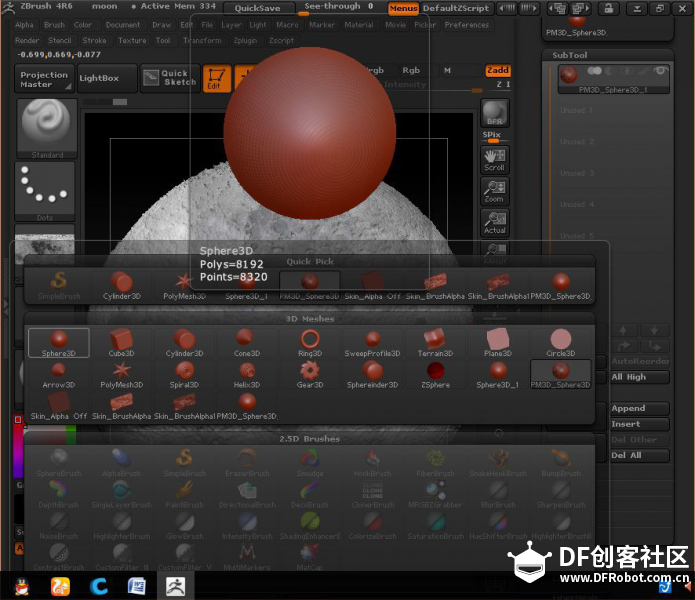This screenshot has height=600, width=695.
Task: Toggle Edit mode button
Action: tap(217, 78)
